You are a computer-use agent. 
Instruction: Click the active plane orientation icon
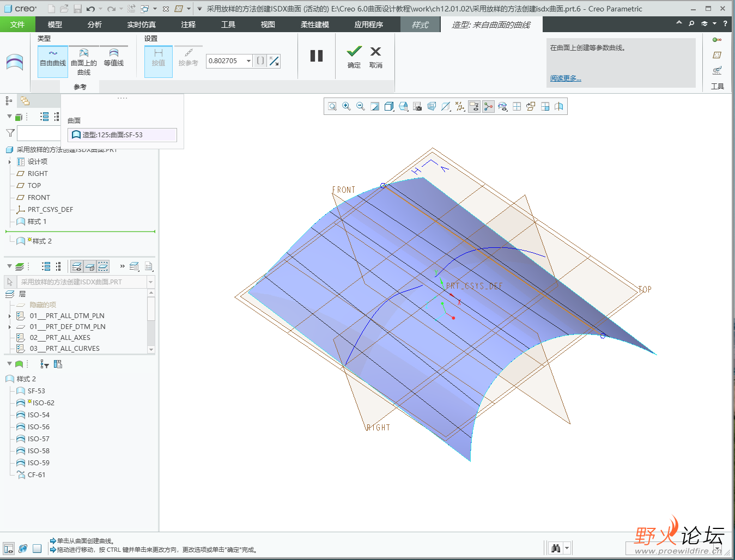pyautogui.click(x=531, y=107)
